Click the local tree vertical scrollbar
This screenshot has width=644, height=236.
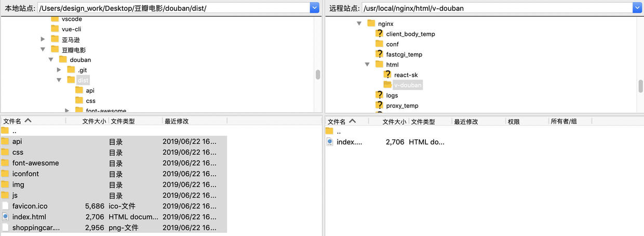pyautogui.click(x=318, y=74)
